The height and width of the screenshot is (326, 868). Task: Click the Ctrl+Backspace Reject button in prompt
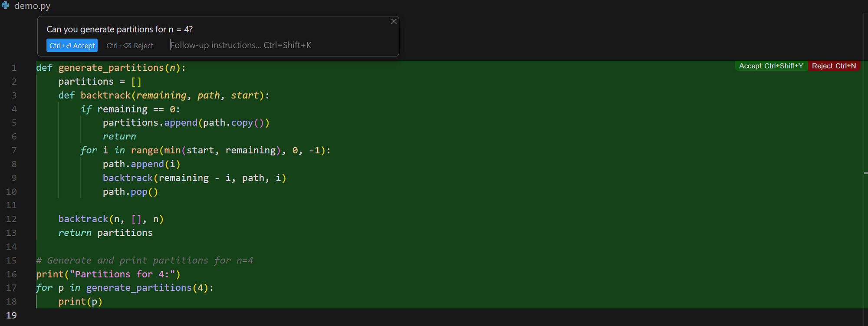pos(130,46)
